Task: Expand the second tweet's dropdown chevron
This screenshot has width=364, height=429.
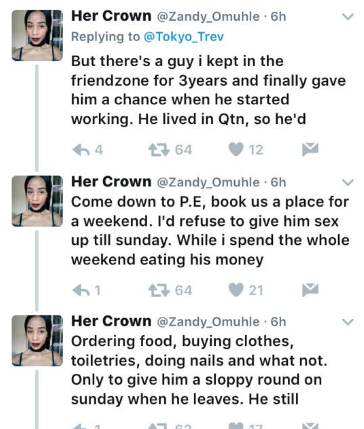Action: [348, 182]
